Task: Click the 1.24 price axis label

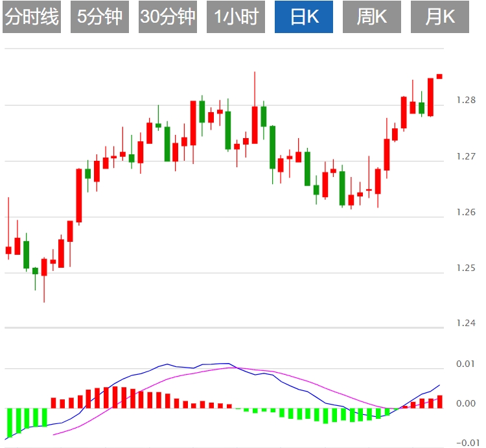Action: 466,323
